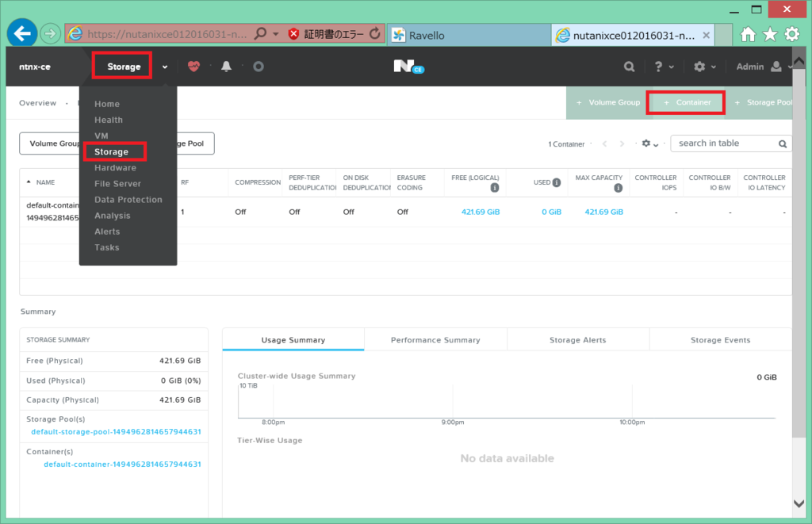
Task: Click the red certificate error shield icon
Action: 293,34
